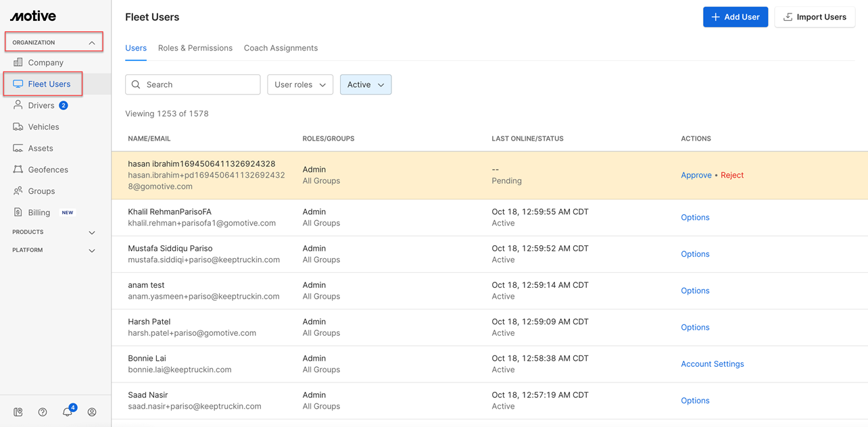Screen dimensions: 868x427
Task: Open Vehicles truck icon in sidebar
Action: point(18,126)
